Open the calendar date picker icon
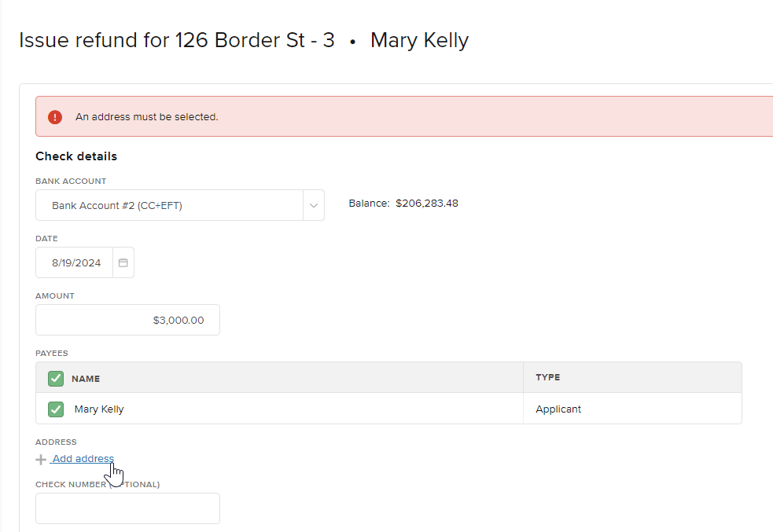This screenshot has width=773, height=532. 123,262
